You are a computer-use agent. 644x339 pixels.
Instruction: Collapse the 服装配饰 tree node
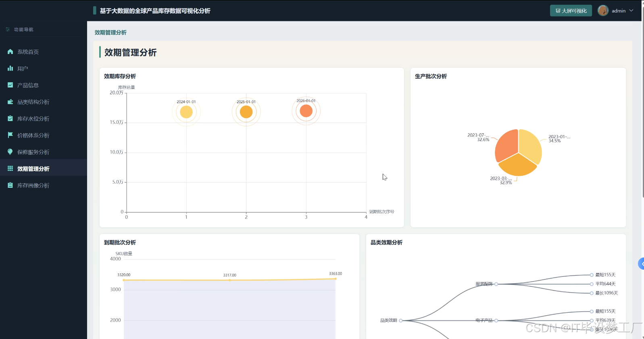(496, 284)
